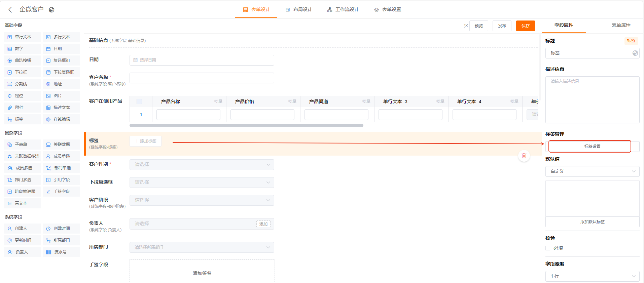The width and height of the screenshot is (644, 283).
Task: Open the 客户性别 dropdown
Action: click(x=202, y=165)
